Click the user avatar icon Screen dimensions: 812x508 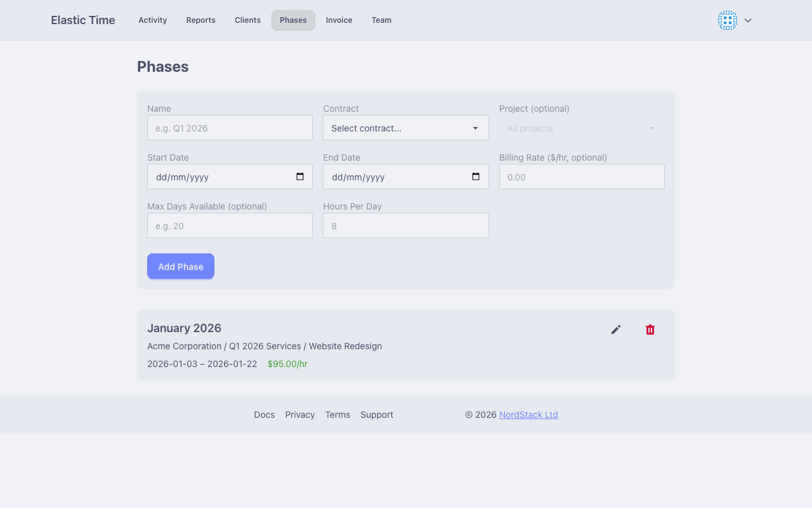tap(727, 20)
